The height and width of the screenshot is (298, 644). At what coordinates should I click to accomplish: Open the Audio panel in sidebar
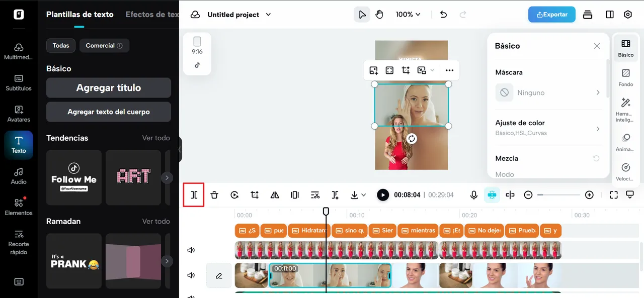[x=19, y=176]
